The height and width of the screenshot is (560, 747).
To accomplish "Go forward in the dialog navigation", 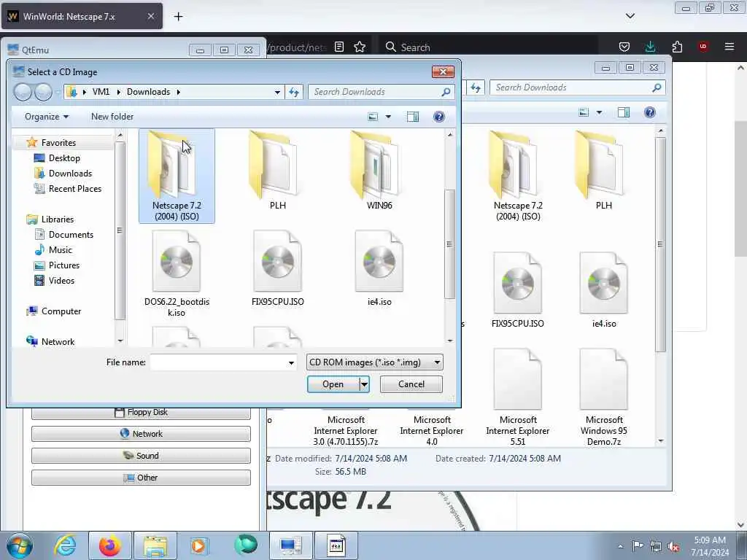I will (x=43, y=92).
